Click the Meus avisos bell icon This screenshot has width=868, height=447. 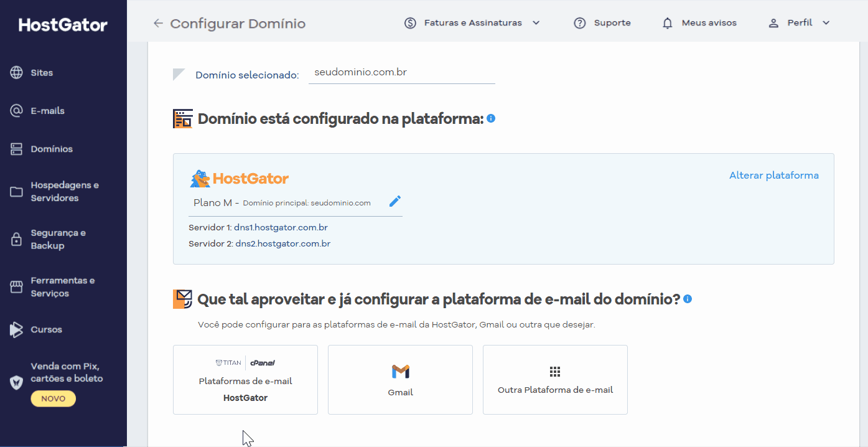click(668, 23)
